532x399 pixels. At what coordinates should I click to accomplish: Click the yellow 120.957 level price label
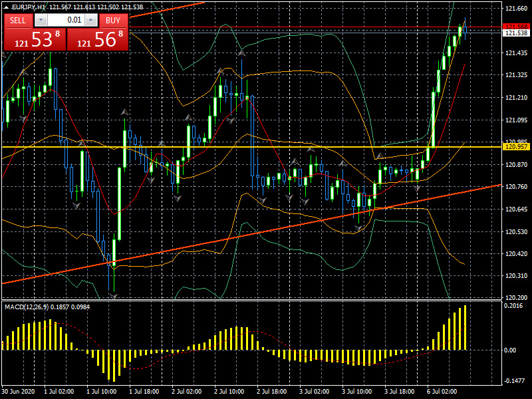516,146
